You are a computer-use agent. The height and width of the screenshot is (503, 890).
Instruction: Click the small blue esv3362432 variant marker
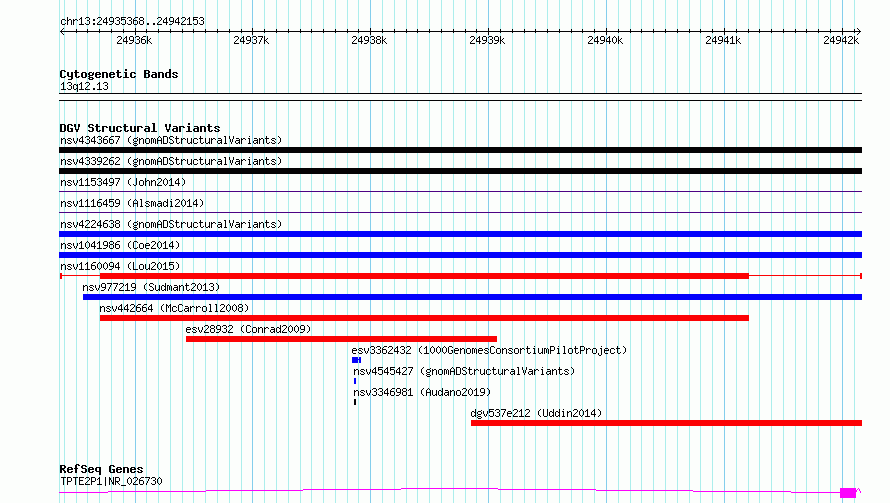pos(356,360)
